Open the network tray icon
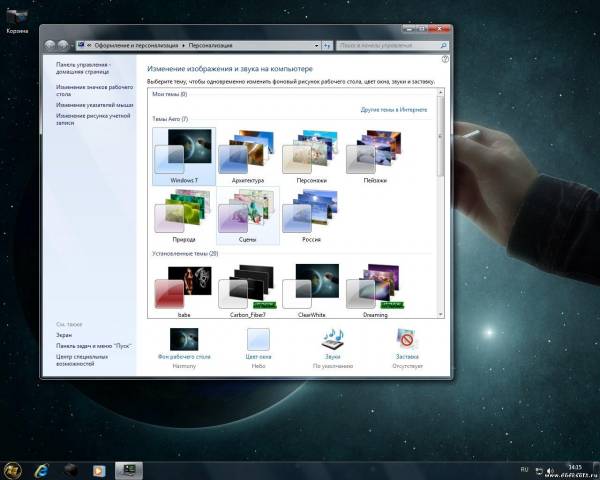 point(539,471)
